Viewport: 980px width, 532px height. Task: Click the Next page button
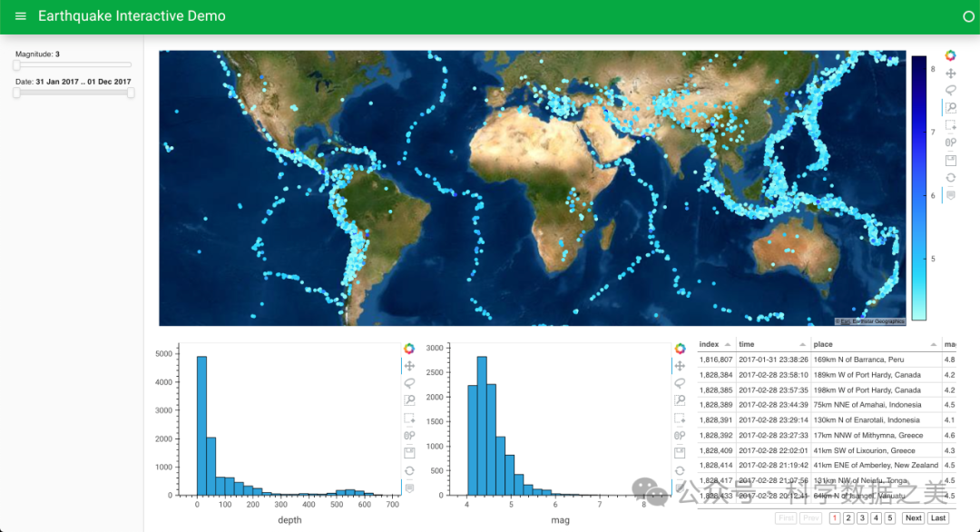click(x=913, y=518)
